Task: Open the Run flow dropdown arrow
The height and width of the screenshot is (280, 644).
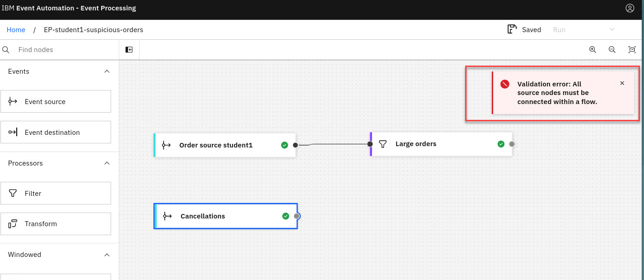Action: (x=612, y=30)
